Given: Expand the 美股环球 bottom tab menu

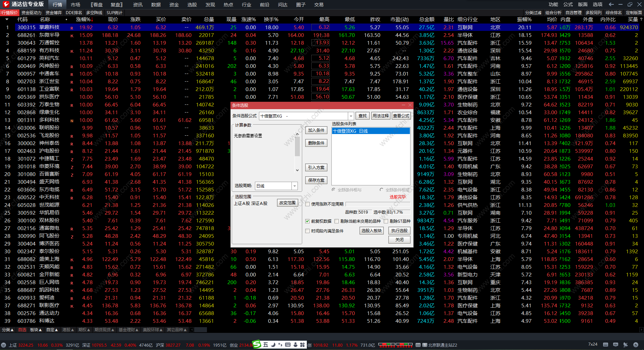Looking at the screenshot, I should point(152,330).
